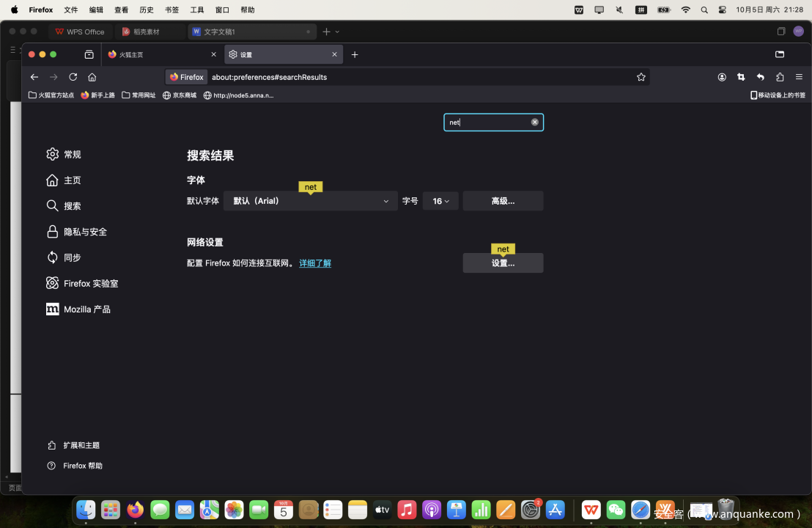Open the Mozilla 产品 category

pos(78,309)
